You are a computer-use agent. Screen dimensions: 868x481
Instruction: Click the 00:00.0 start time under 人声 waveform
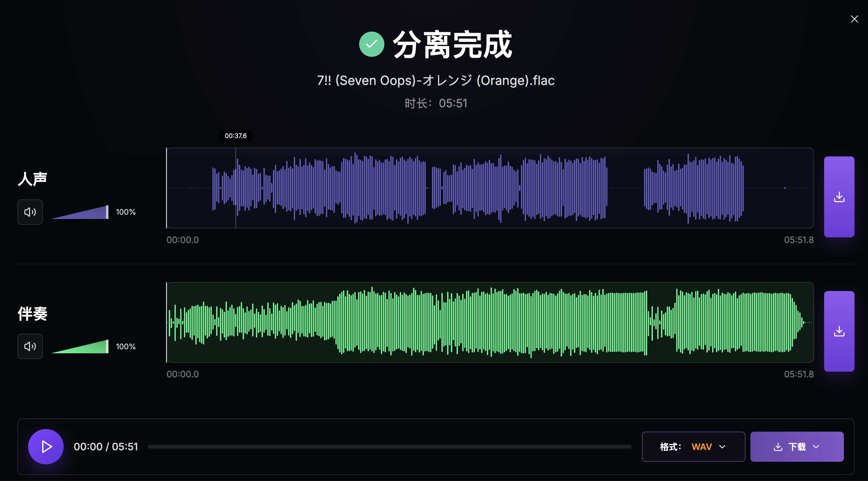(x=183, y=240)
